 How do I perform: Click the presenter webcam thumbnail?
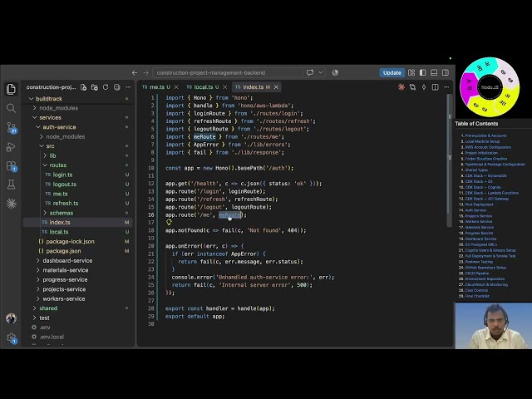pyautogui.click(x=493, y=326)
